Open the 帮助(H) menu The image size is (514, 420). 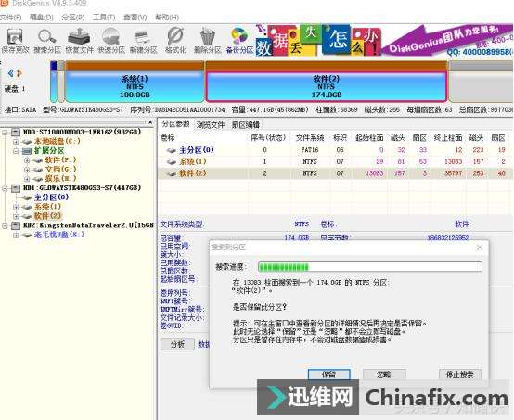click(x=167, y=18)
